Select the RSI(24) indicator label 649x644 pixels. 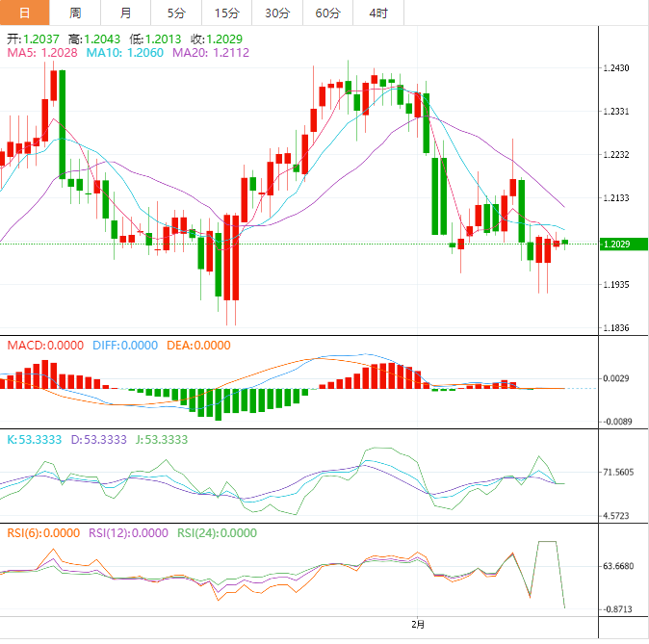(x=215, y=532)
